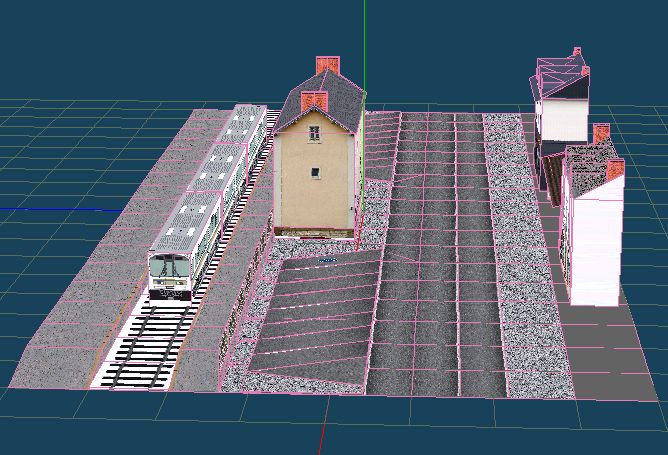This screenshot has height=455, width=668.
Task: Click the angled parking lot surface
Action: [x=310, y=320]
